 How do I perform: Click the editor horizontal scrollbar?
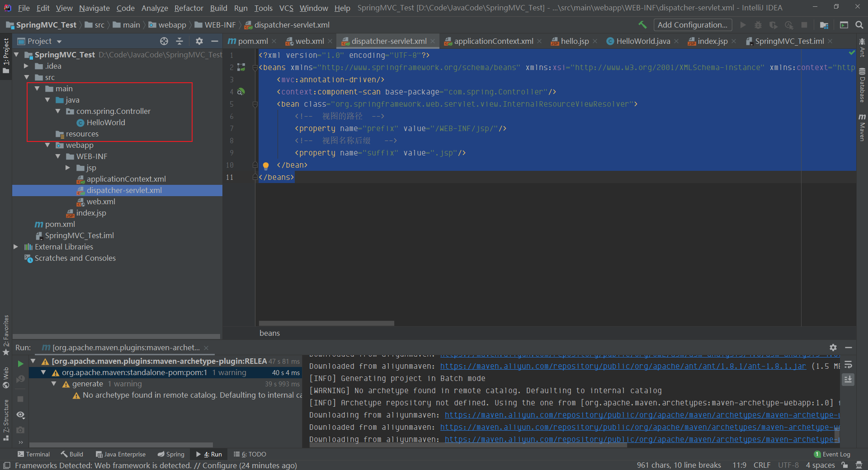326,323
